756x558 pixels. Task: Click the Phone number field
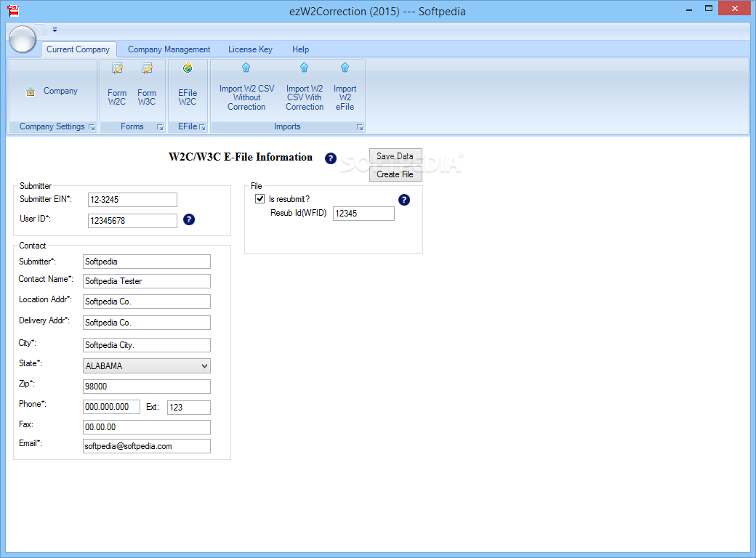[111, 407]
